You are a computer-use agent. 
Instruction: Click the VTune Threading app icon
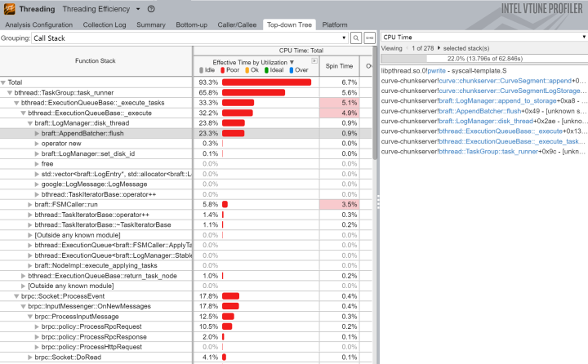9,9
